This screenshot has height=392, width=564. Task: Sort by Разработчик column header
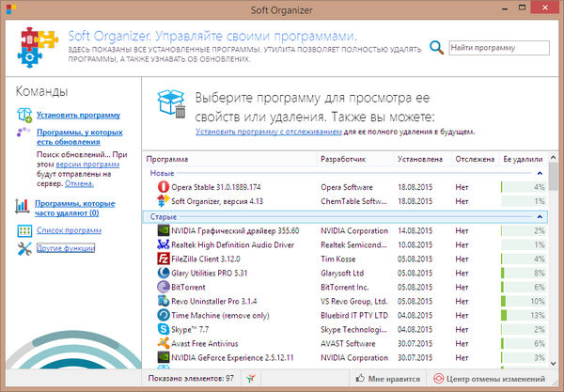point(343,159)
